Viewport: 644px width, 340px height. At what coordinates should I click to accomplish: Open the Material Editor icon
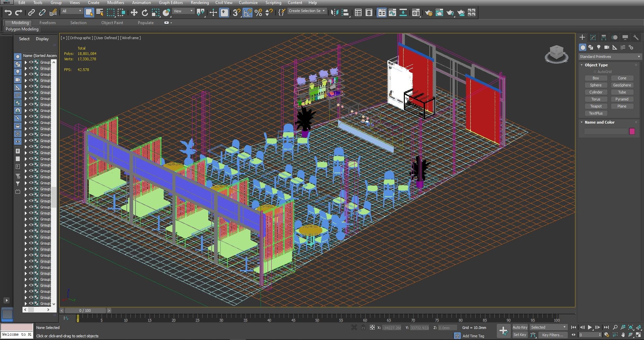point(416,13)
